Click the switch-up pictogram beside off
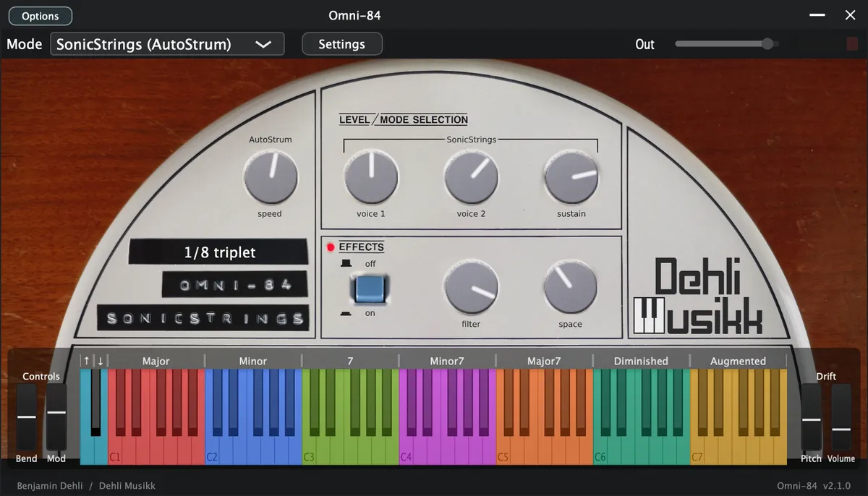The width and height of the screenshot is (868, 496). [x=346, y=264]
